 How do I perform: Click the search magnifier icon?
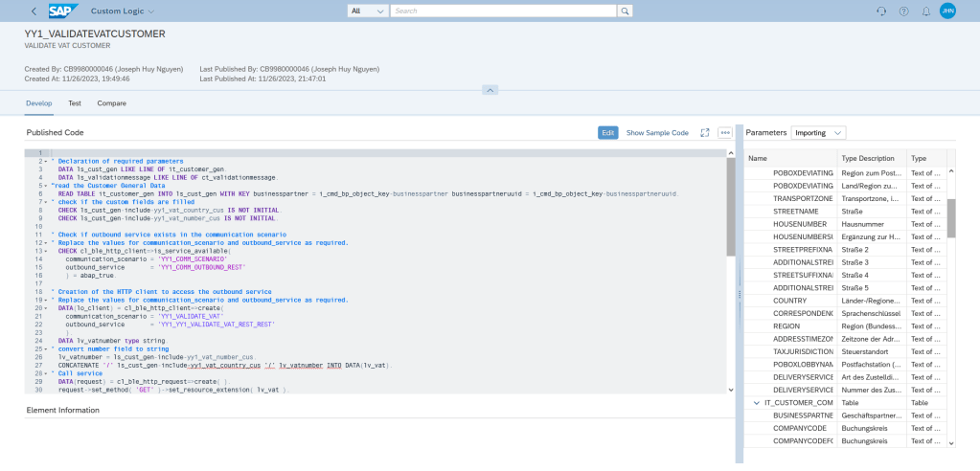tap(625, 11)
